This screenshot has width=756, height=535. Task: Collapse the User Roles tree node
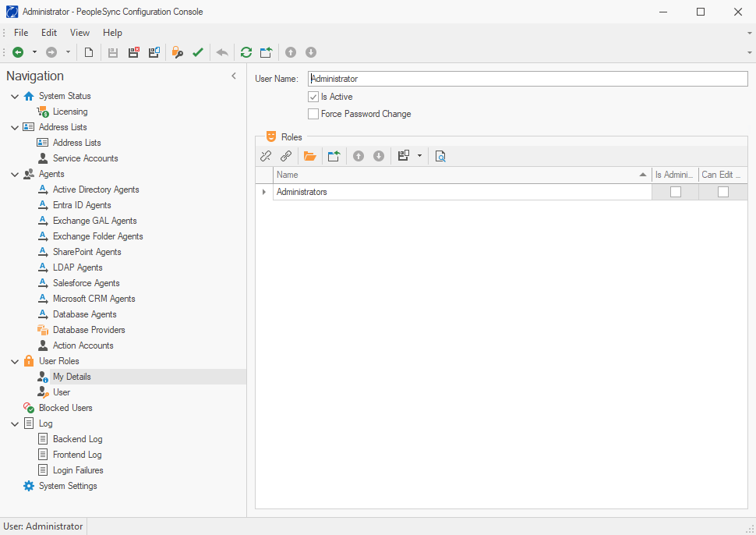coord(15,361)
